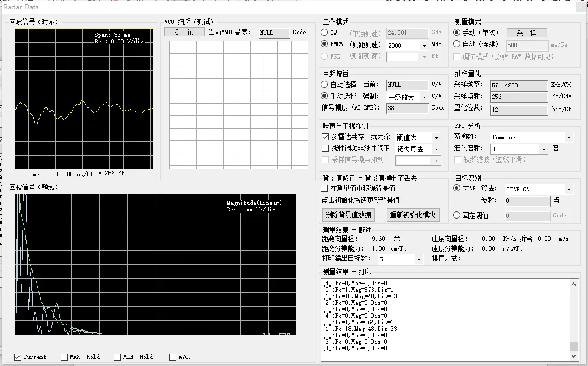Open the Hamming window function dropdown

pyautogui.click(x=568, y=138)
